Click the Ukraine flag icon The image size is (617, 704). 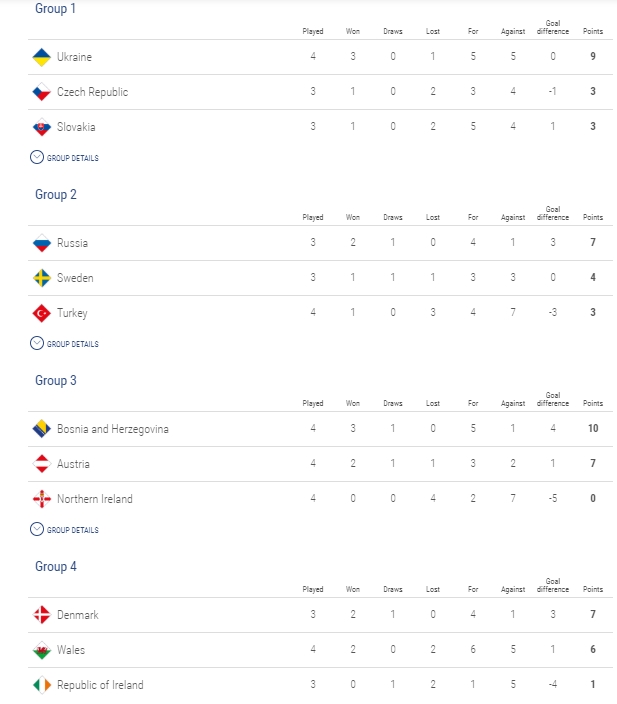pyautogui.click(x=42, y=57)
